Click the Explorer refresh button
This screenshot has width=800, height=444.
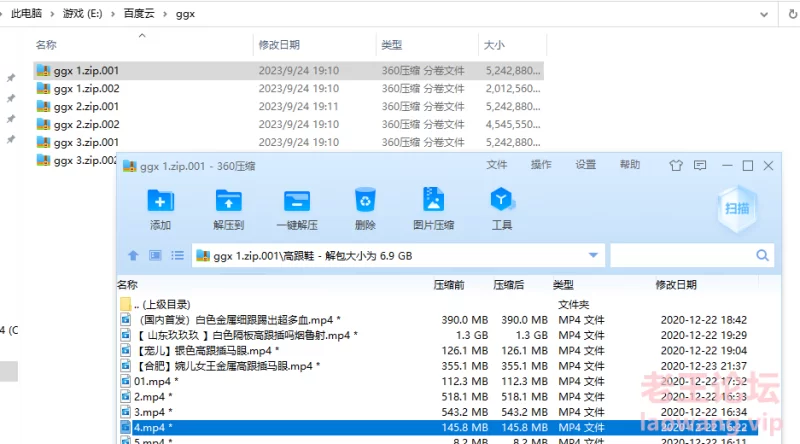[792, 14]
